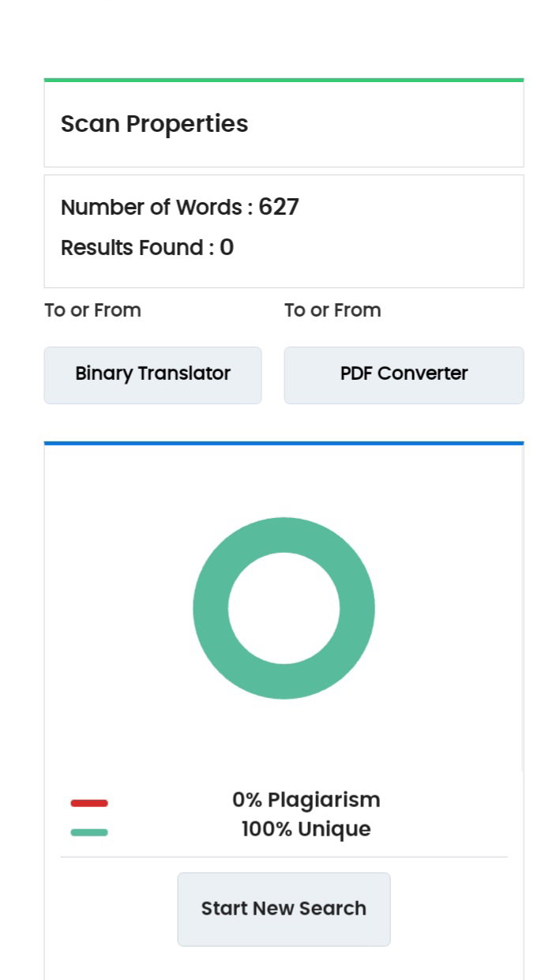Select the 0% Plagiarism label
This screenshot has width=560, height=980.
[x=306, y=800]
